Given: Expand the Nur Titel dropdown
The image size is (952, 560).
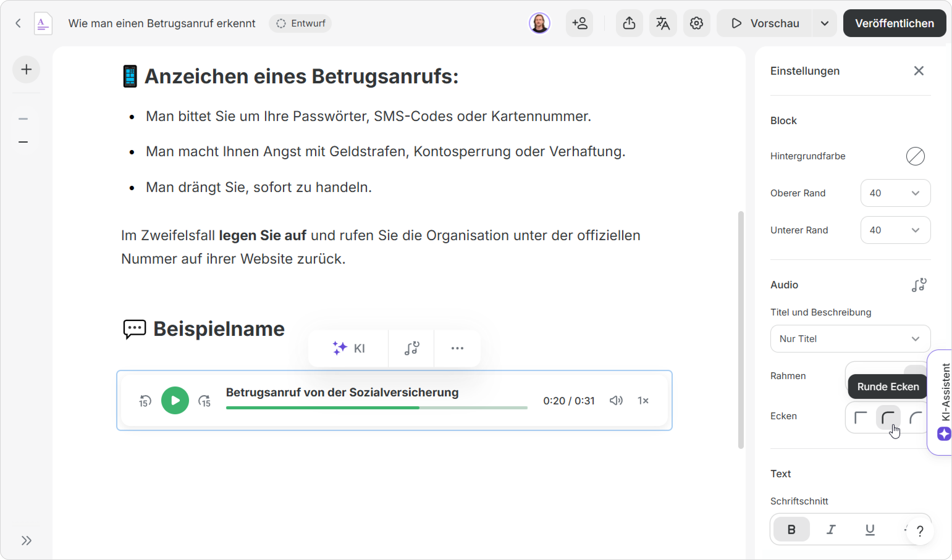Looking at the screenshot, I should pyautogui.click(x=850, y=339).
